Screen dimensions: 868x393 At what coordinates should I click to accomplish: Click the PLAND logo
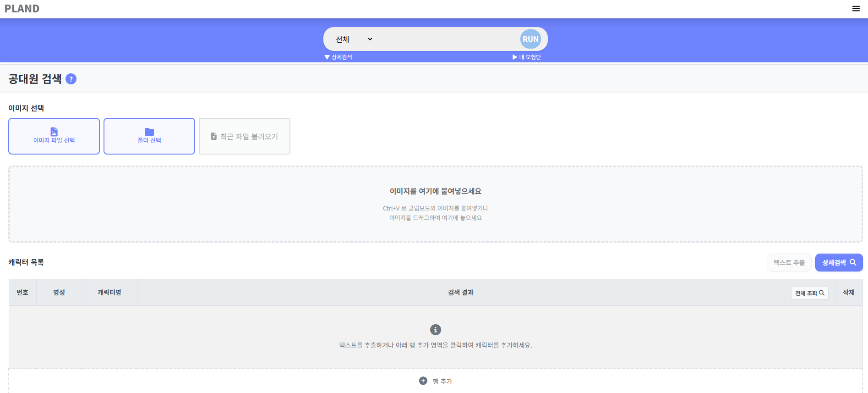[22, 9]
